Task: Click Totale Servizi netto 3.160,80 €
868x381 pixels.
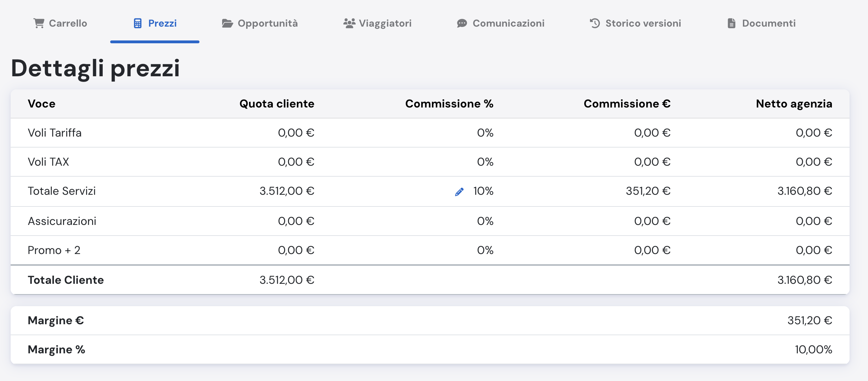Action: (805, 191)
